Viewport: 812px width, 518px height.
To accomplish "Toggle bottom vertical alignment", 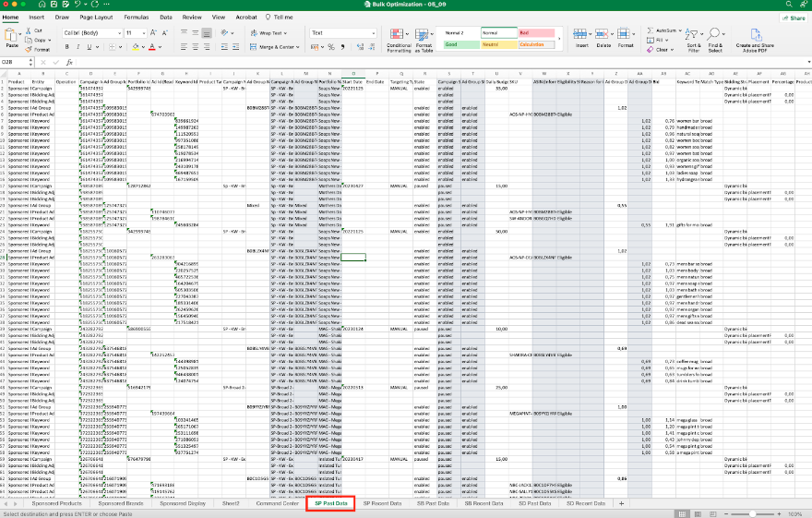I will (x=207, y=32).
